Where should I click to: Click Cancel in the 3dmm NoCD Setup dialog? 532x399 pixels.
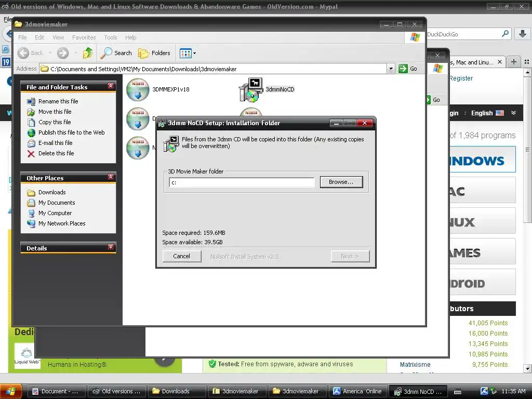(x=182, y=256)
